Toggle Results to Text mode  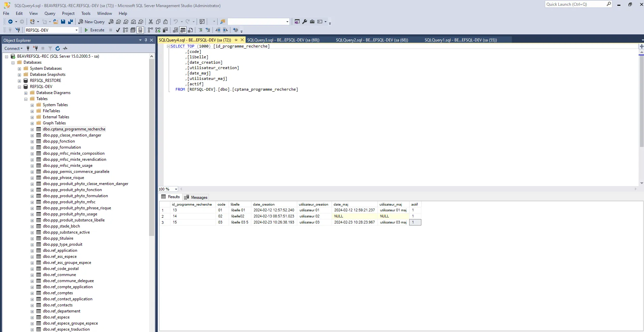[175, 30]
